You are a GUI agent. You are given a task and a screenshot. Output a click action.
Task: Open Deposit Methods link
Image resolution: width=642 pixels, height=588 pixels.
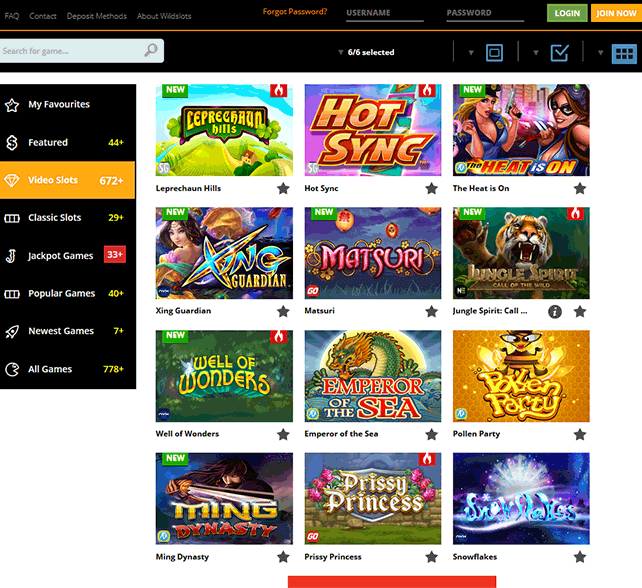click(x=97, y=16)
